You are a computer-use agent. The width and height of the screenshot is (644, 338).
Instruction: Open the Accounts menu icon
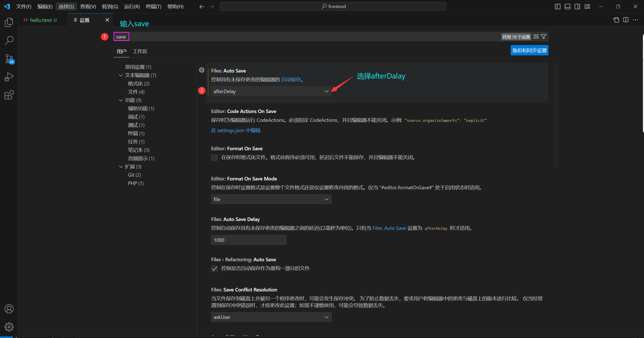pos(9,309)
